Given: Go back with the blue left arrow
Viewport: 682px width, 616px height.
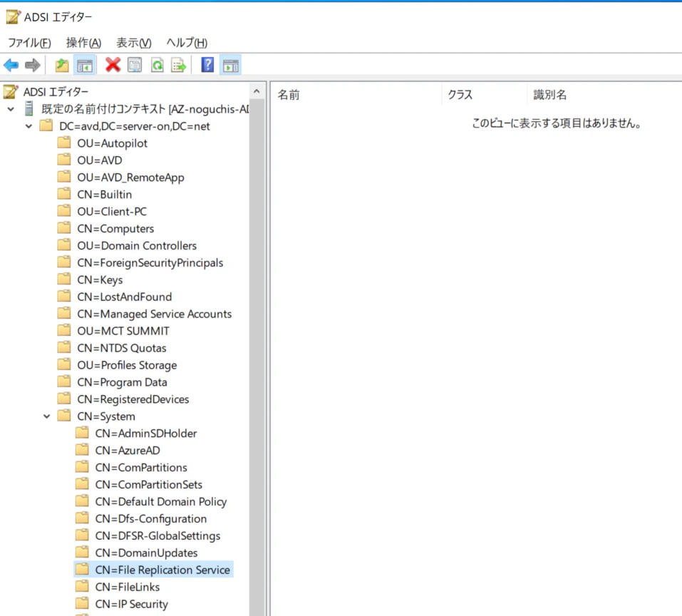Looking at the screenshot, I should tap(11, 66).
